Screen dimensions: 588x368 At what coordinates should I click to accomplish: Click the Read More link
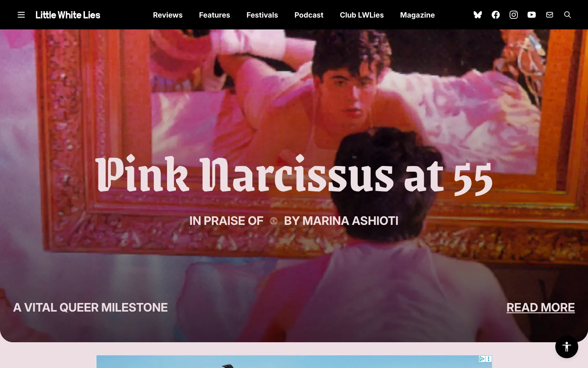pyautogui.click(x=541, y=307)
